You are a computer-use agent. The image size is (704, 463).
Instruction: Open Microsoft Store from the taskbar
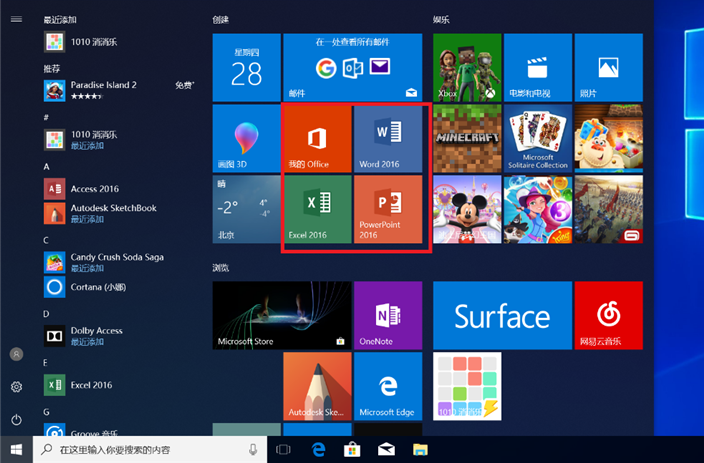(352, 450)
